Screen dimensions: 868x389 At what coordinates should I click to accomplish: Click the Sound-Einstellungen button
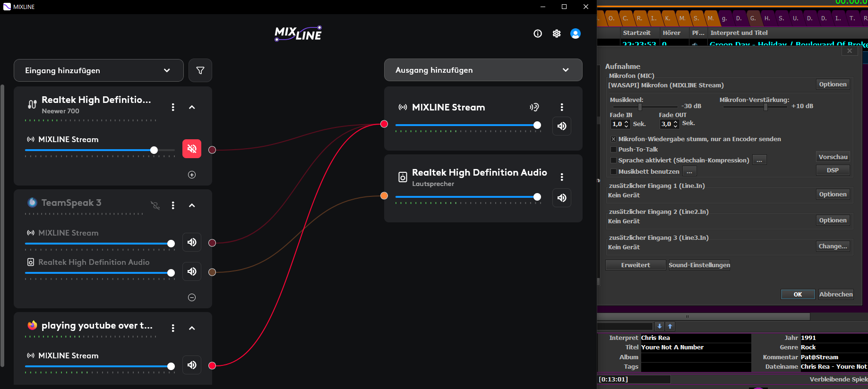point(699,265)
